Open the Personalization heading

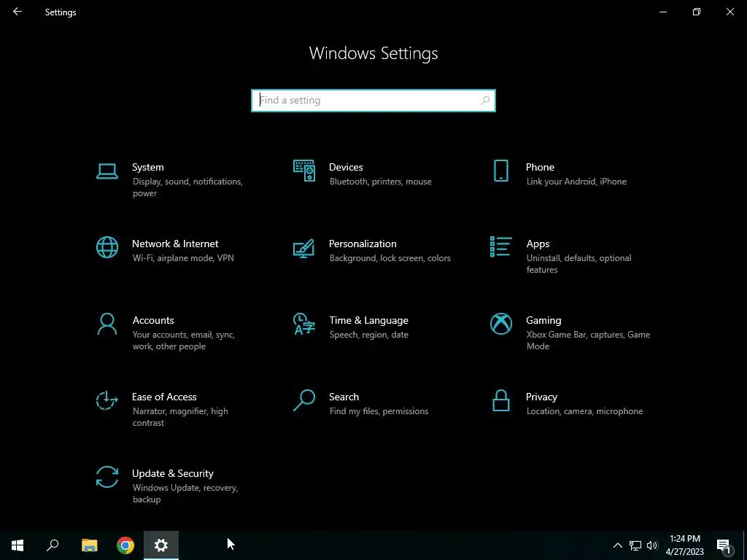point(363,244)
